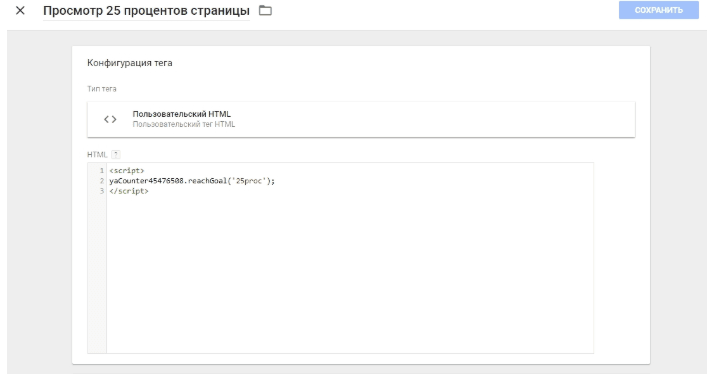The width and height of the screenshot is (713, 380).
Task: Click the yaCounter45476508.reachGoal code line
Action: [x=192, y=181]
